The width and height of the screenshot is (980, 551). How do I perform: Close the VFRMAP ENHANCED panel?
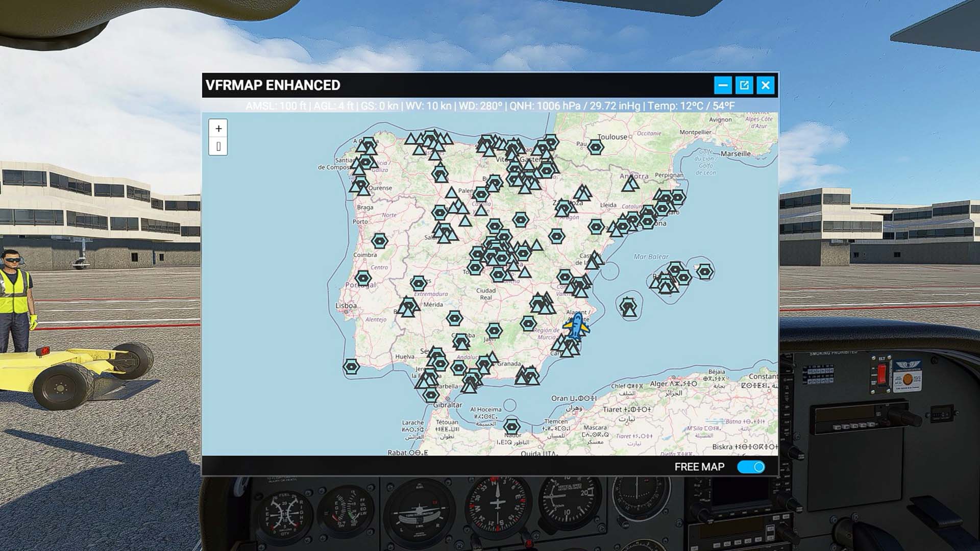point(766,85)
